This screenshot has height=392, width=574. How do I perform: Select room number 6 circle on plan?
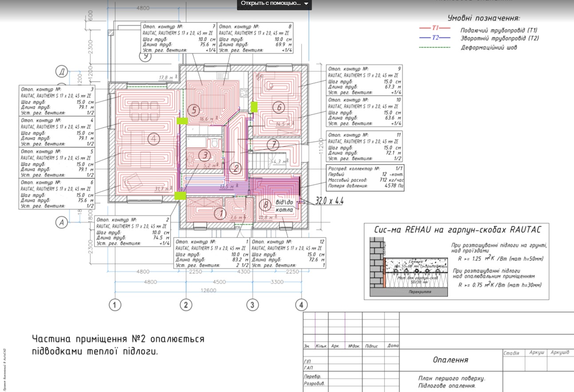coord(279,107)
